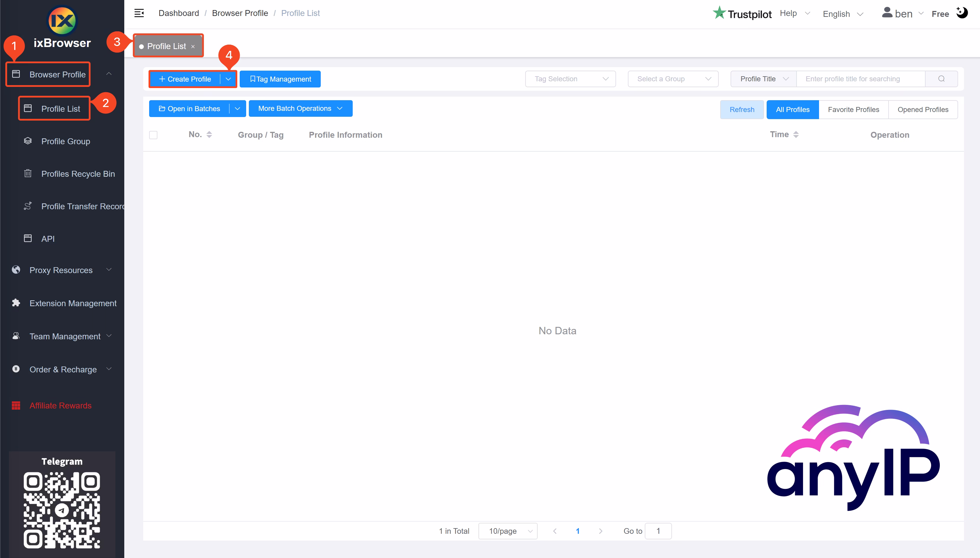This screenshot has width=980, height=558.
Task: Open the Profile Group section
Action: click(x=65, y=141)
